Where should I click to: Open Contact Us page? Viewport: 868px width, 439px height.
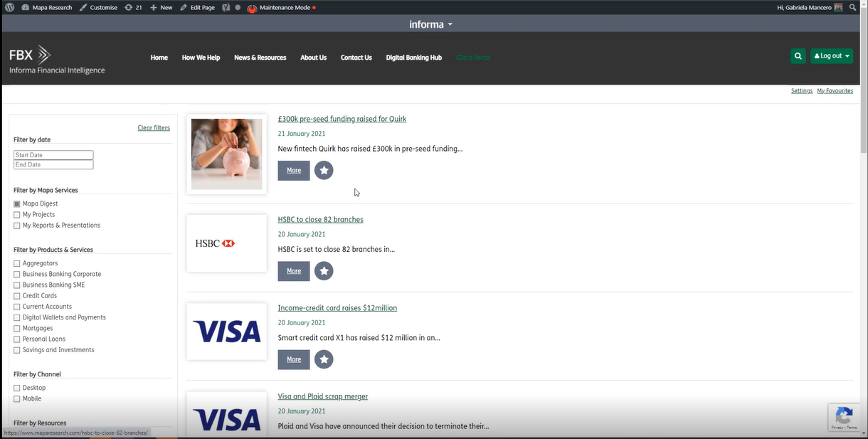(x=356, y=58)
